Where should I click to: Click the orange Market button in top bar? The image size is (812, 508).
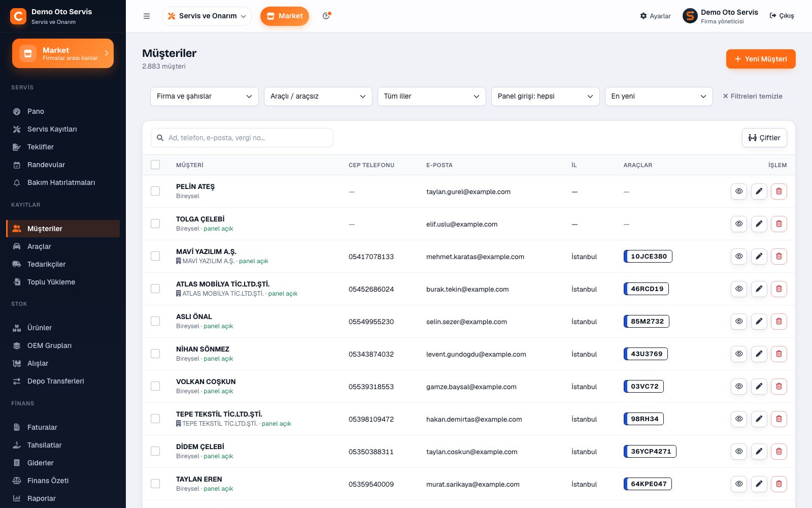[x=285, y=16]
